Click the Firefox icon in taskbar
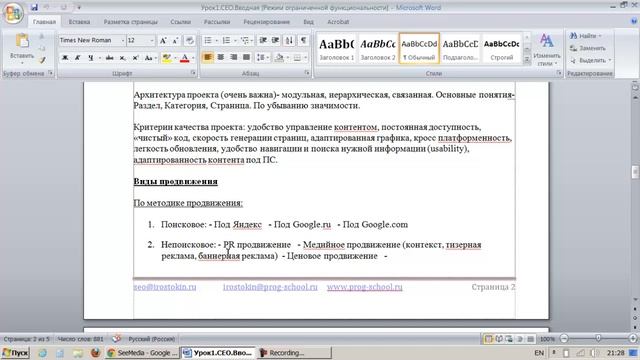640x360 pixels. [x=95, y=353]
